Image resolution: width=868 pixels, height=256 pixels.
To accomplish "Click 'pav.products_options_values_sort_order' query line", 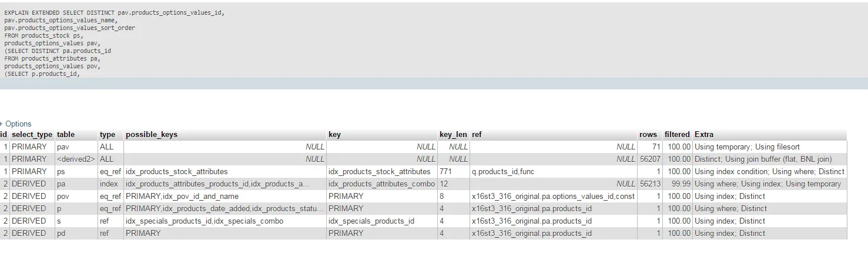I will pyautogui.click(x=69, y=28).
